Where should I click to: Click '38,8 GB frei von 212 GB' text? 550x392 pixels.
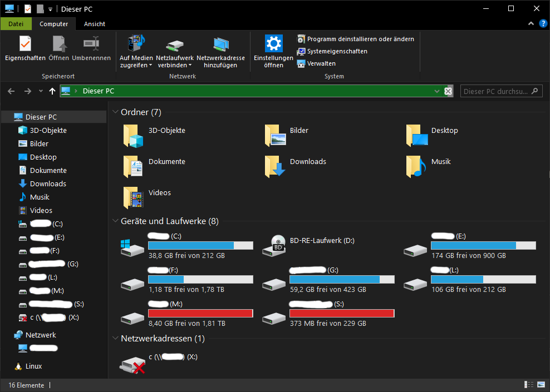click(x=186, y=255)
